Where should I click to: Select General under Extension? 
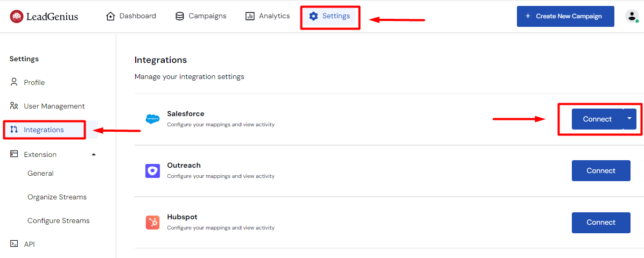40,174
